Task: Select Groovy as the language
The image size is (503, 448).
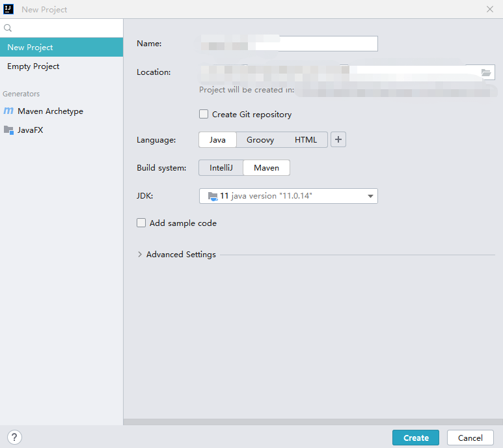Action: (x=260, y=140)
